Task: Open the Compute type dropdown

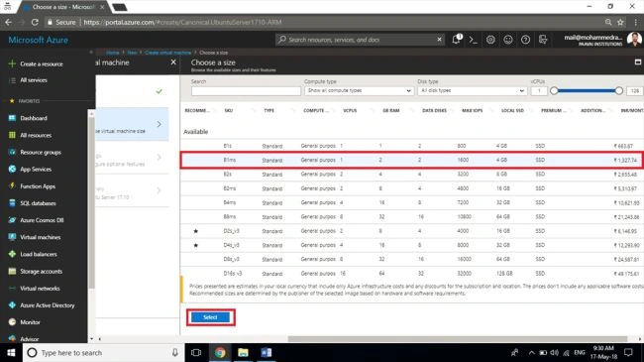Action: pyautogui.click(x=359, y=91)
